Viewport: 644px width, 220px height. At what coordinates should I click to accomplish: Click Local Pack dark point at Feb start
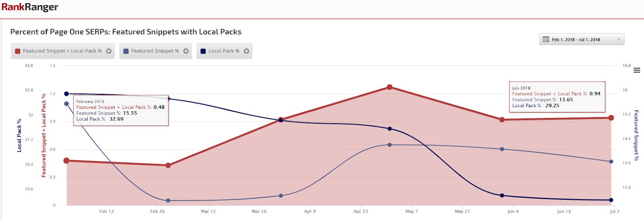[x=66, y=94]
